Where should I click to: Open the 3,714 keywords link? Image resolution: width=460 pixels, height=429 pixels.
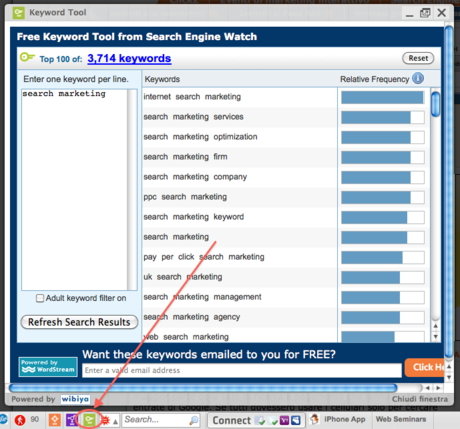click(x=129, y=58)
